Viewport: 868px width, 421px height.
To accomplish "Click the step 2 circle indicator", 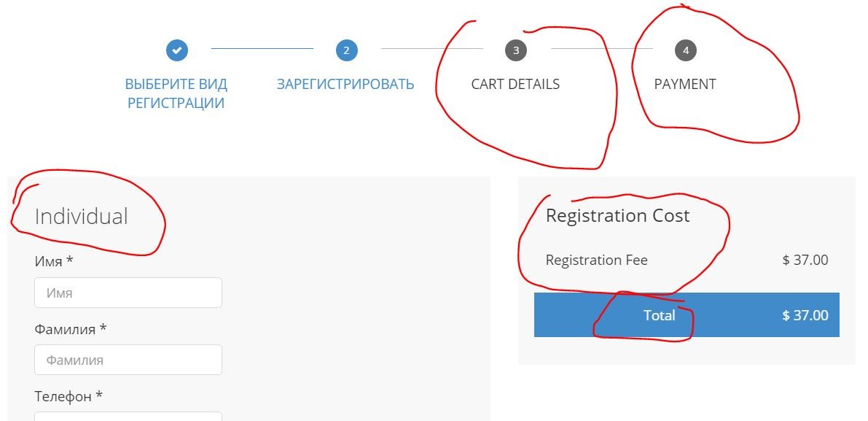I will (x=346, y=50).
